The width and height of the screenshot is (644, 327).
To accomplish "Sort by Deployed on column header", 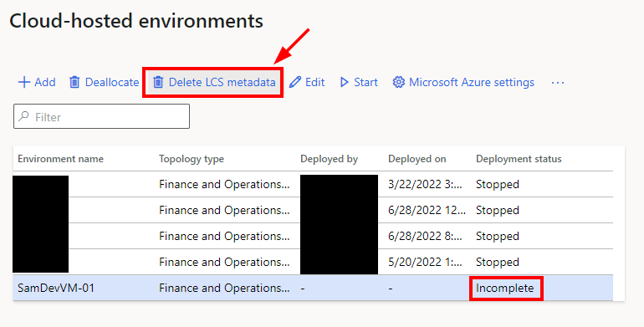I will (x=417, y=159).
